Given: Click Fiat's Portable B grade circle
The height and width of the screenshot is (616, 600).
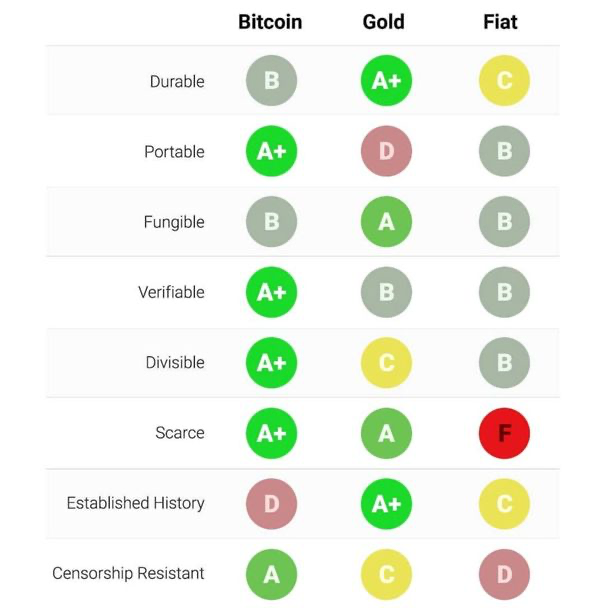Looking at the screenshot, I should point(504,151).
